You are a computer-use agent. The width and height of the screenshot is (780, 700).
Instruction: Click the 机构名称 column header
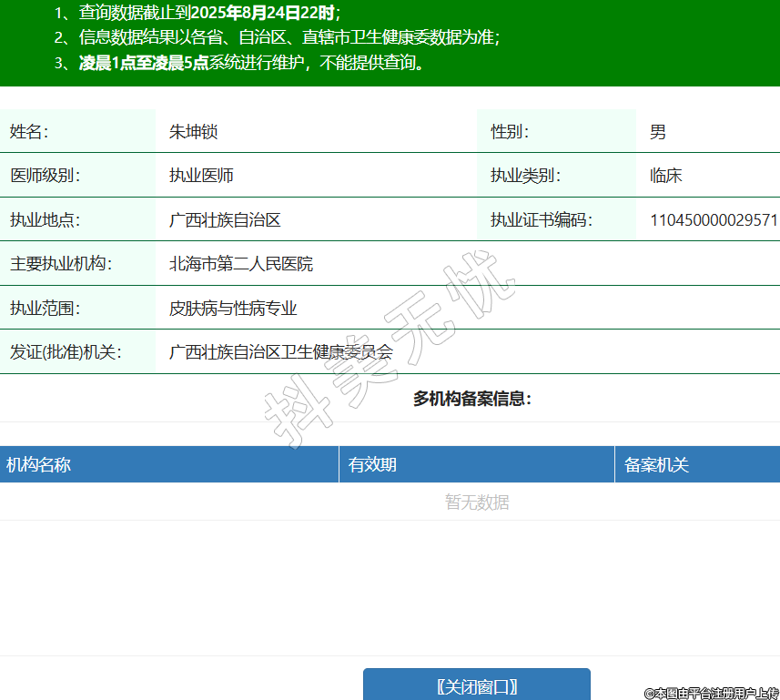coord(38,465)
